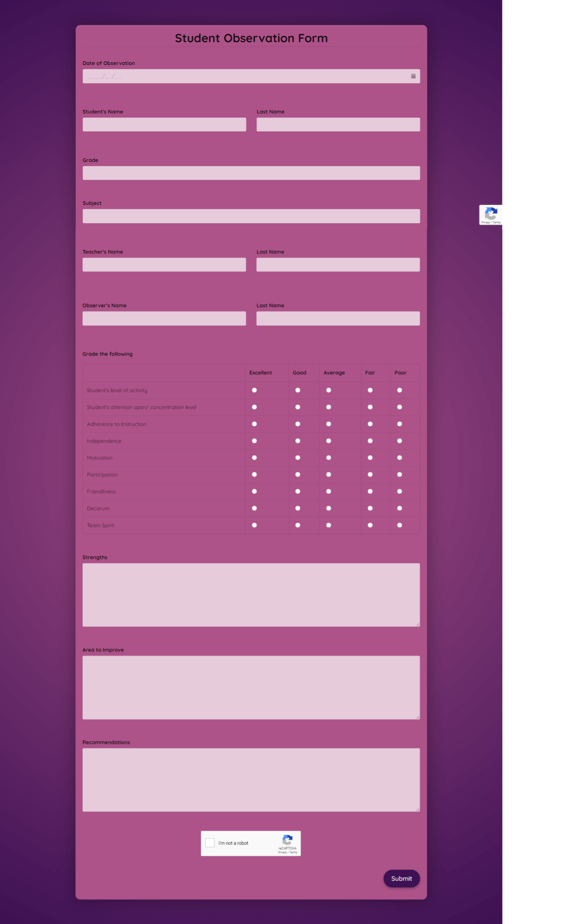Screen dimensions: 563x924
Task: Click the Grade the following label
Action: (107, 354)
